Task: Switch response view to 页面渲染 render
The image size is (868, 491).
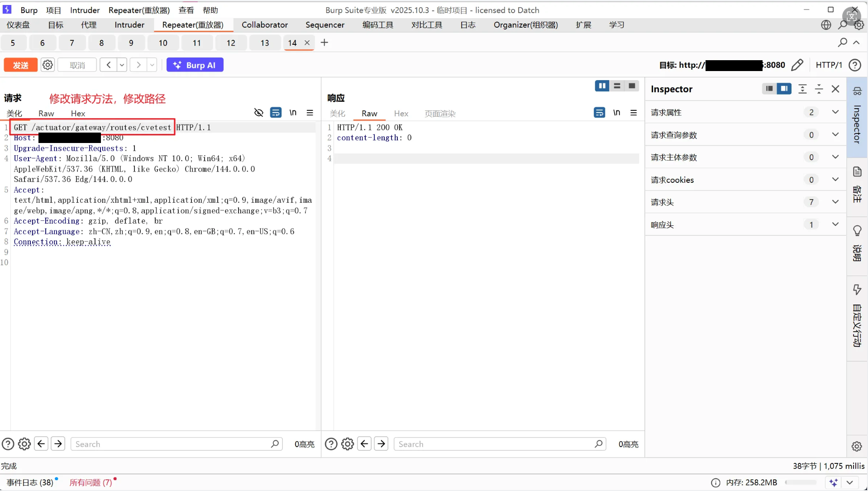Action: tap(440, 114)
